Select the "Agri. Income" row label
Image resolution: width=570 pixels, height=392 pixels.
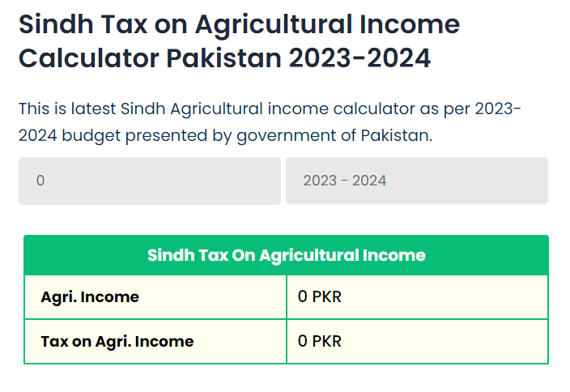click(x=90, y=297)
